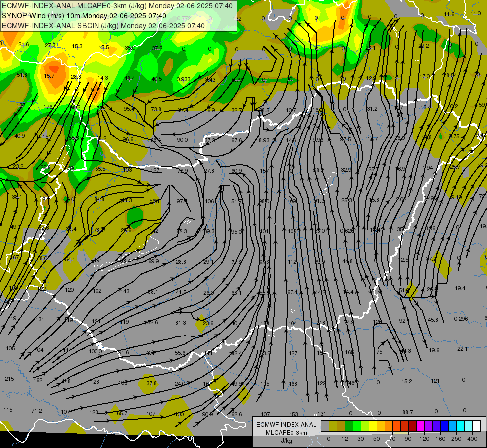Select the pale cyan legend swatch
Viewport: 487px width, 448px height.
coord(469,426)
